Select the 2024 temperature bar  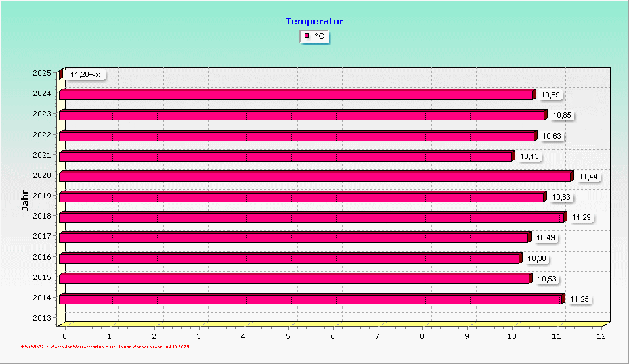(x=296, y=95)
